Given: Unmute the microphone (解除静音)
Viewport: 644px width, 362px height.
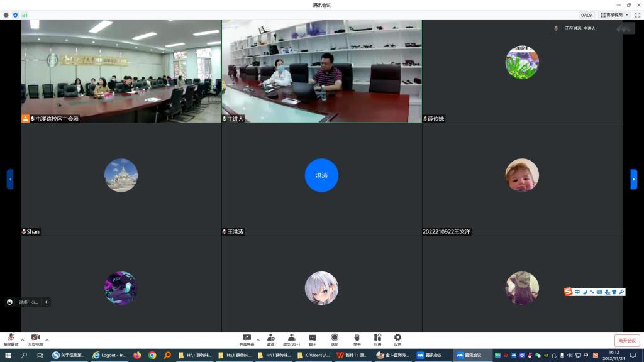Looking at the screenshot, I should 11,339.
